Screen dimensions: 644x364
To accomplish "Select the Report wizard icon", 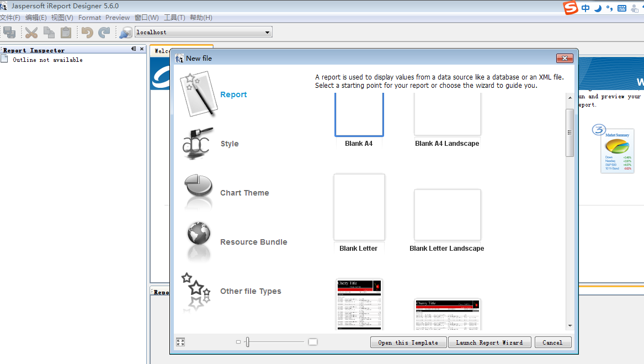I will [x=199, y=94].
